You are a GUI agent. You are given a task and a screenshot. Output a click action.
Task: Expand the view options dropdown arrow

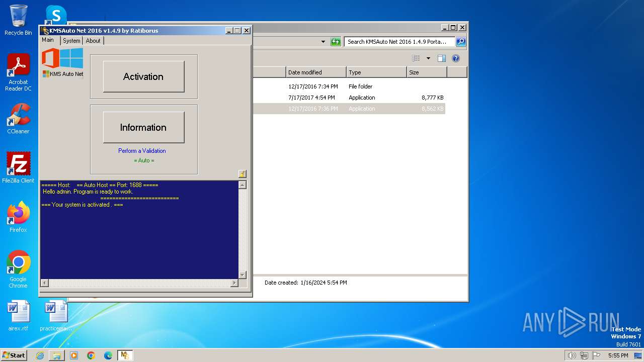[x=428, y=58]
